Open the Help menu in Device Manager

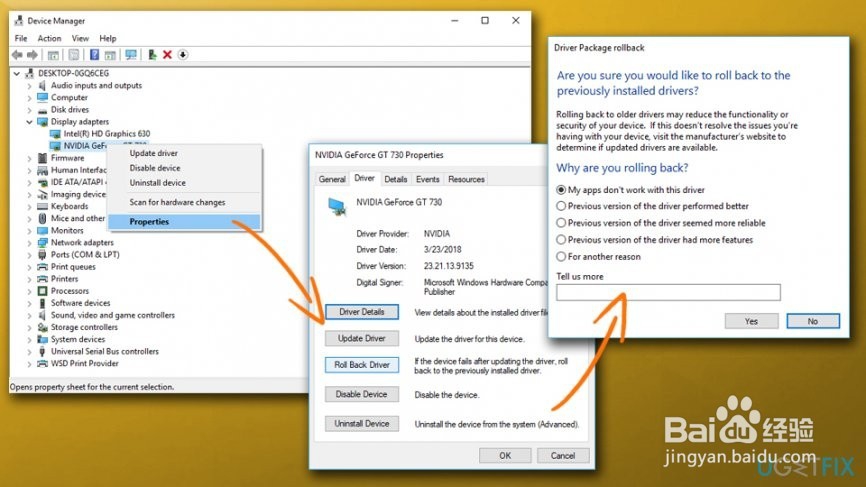[108, 39]
